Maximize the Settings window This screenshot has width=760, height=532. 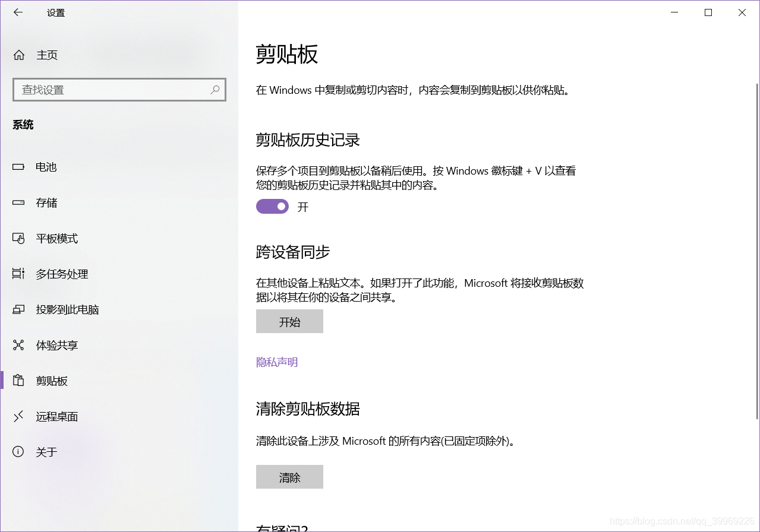pyautogui.click(x=708, y=12)
